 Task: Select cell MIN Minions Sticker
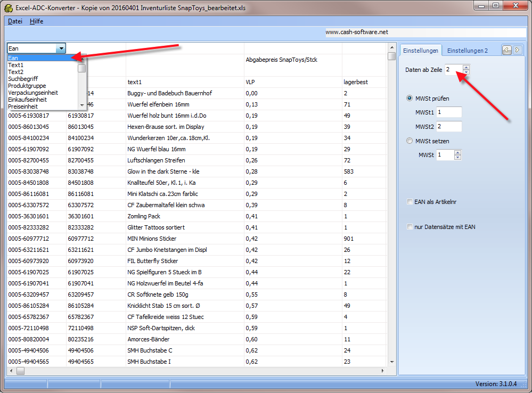(185, 239)
